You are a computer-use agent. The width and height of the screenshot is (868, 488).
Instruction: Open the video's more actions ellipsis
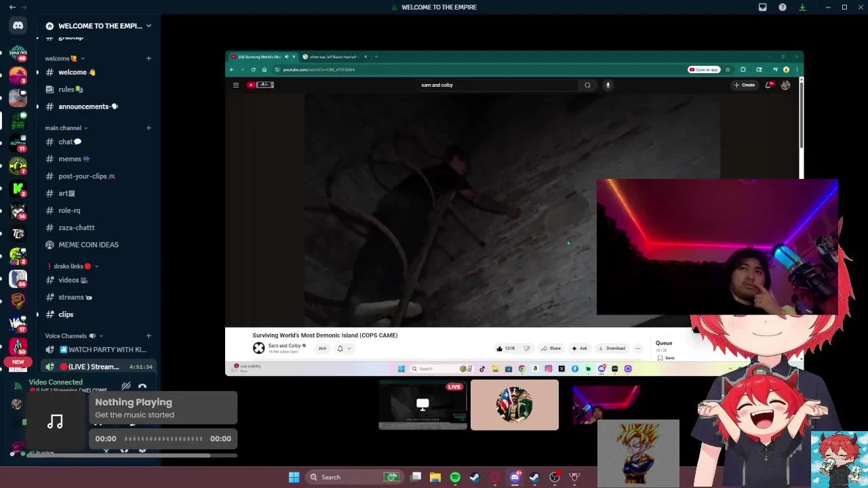tap(637, 348)
